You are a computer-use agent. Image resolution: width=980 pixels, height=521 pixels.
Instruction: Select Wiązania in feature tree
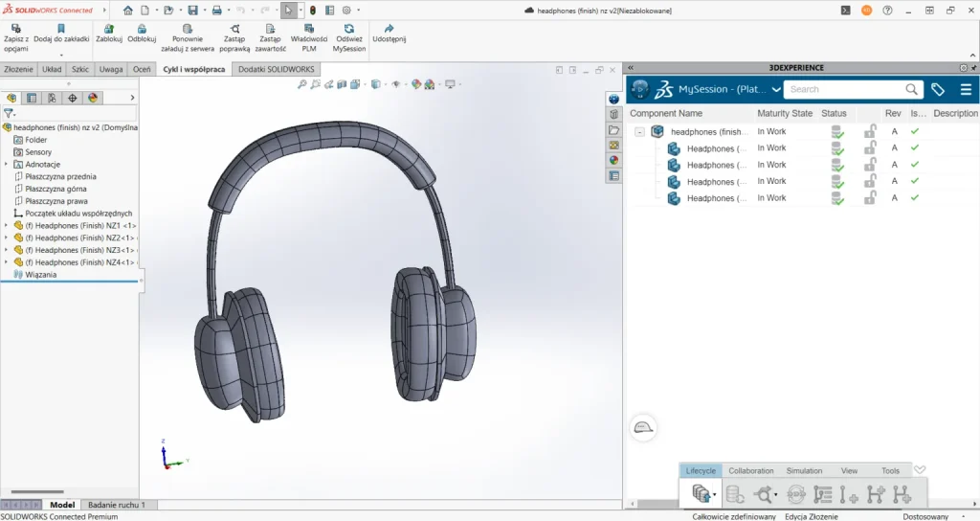point(40,275)
